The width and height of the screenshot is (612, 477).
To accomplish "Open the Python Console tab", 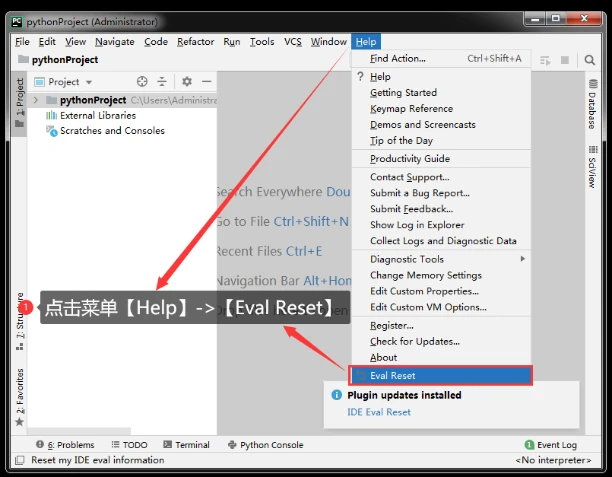I will click(x=265, y=445).
